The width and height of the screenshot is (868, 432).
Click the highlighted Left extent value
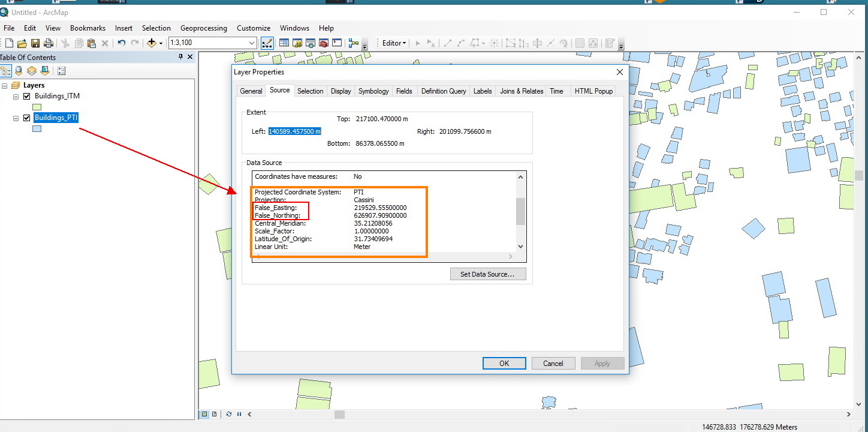click(294, 131)
